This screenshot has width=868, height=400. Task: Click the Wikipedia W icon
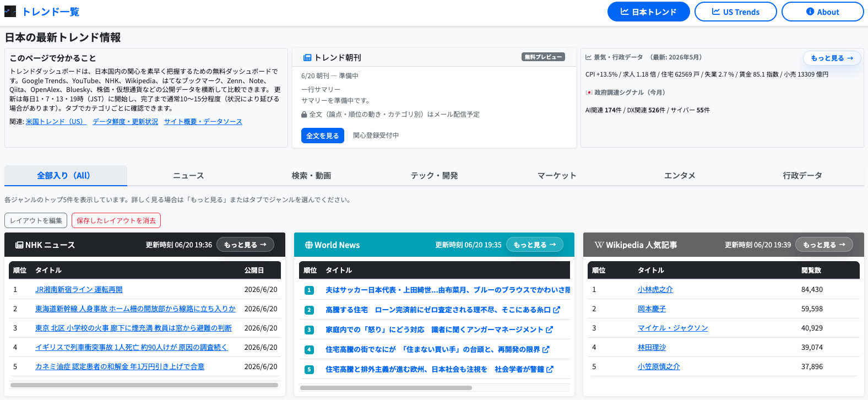coord(599,245)
